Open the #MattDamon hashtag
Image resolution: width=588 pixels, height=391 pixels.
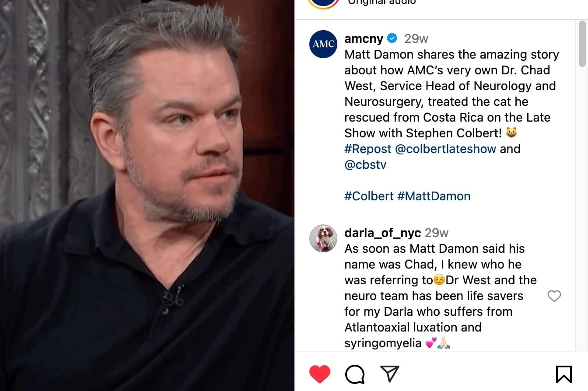[434, 196]
